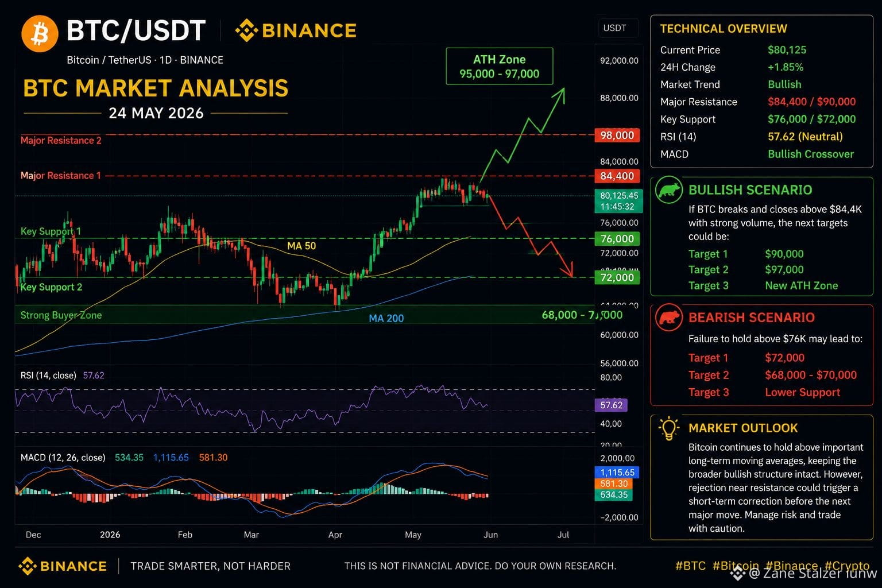Click the 'Strong Buyer Zone' label
882x588 pixels.
coord(61,315)
